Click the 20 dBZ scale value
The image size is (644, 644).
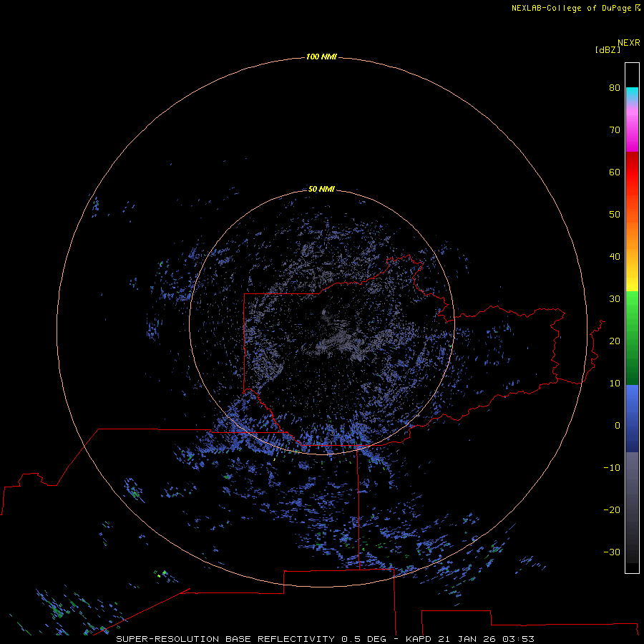[615, 341]
